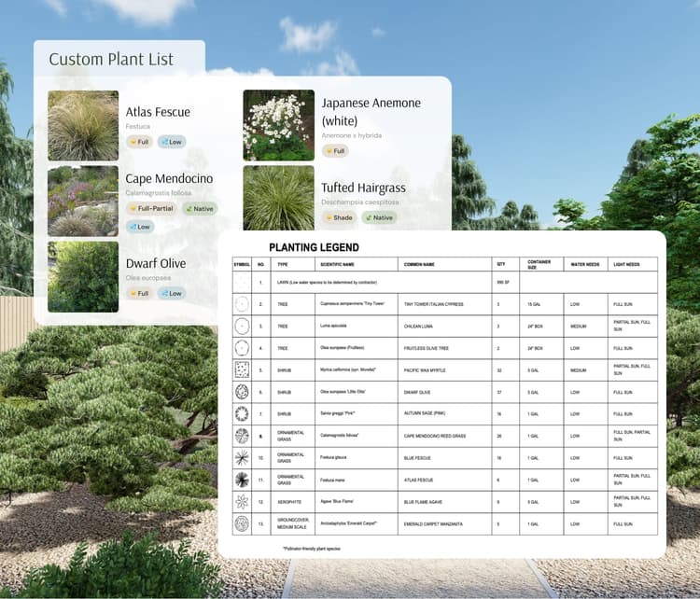Click the Custom Plant List heading

[x=111, y=59]
